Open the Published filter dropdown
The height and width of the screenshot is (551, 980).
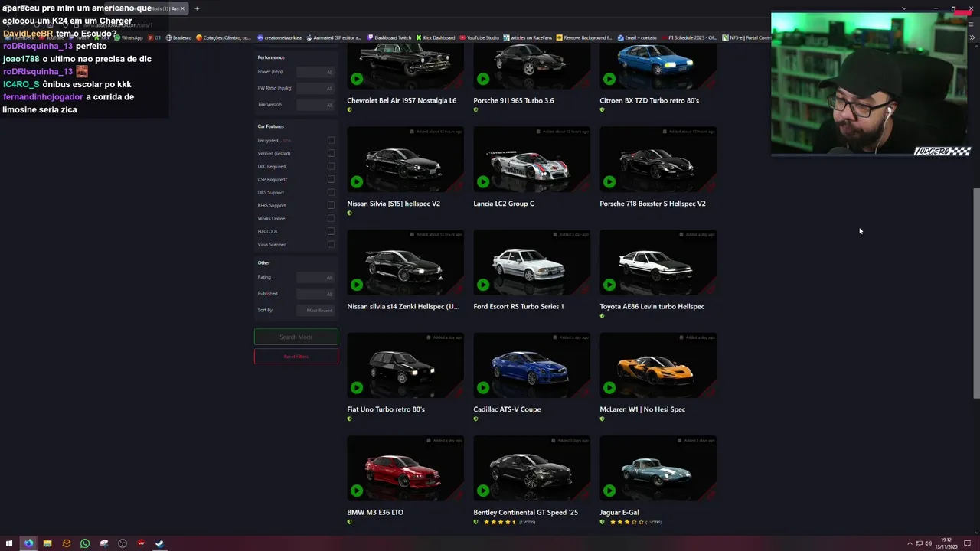pyautogui.click(x=315, y=294)
